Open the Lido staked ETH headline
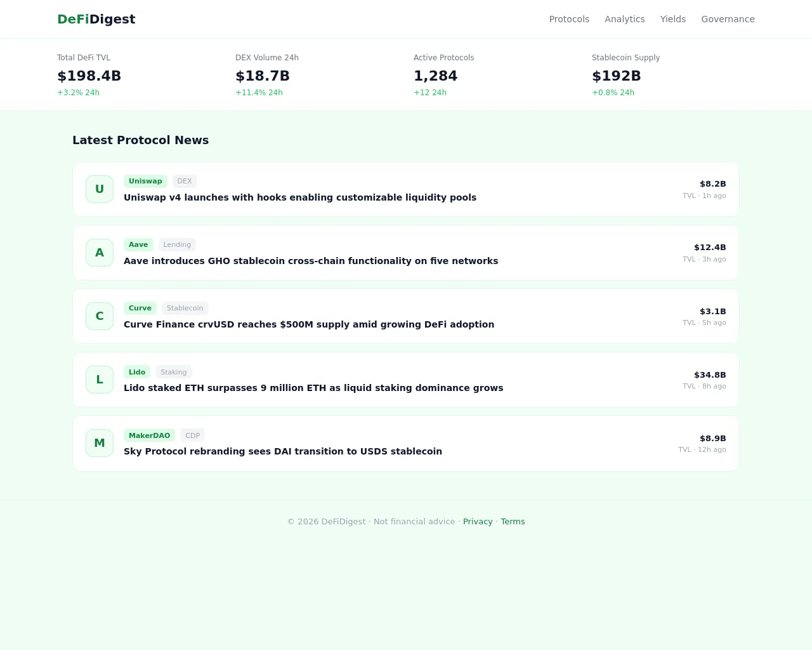This screenshot has width=812, height=650. [313, 388]
